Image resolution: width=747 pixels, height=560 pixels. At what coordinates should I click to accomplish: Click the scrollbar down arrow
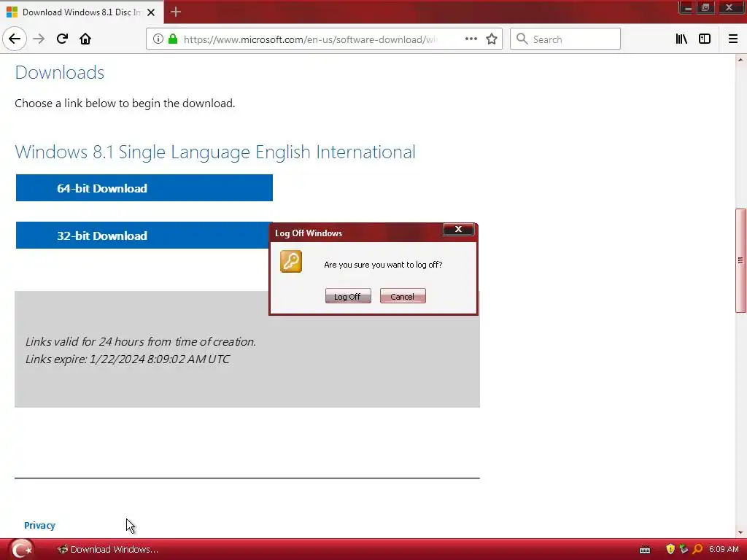point(740,532)
